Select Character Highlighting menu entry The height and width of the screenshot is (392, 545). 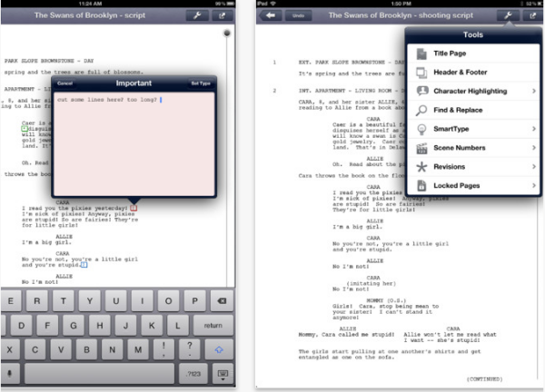(x=473, y=91)
